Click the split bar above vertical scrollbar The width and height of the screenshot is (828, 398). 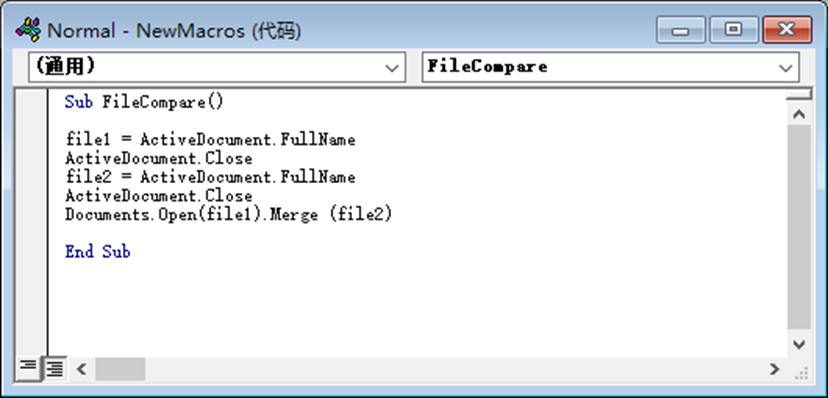[798, 95]
